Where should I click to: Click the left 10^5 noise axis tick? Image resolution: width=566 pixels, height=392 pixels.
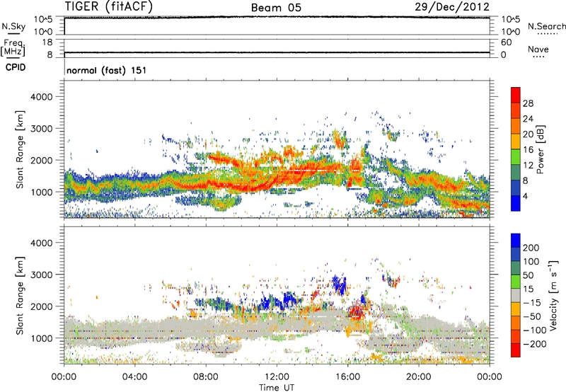pos(43,19)
